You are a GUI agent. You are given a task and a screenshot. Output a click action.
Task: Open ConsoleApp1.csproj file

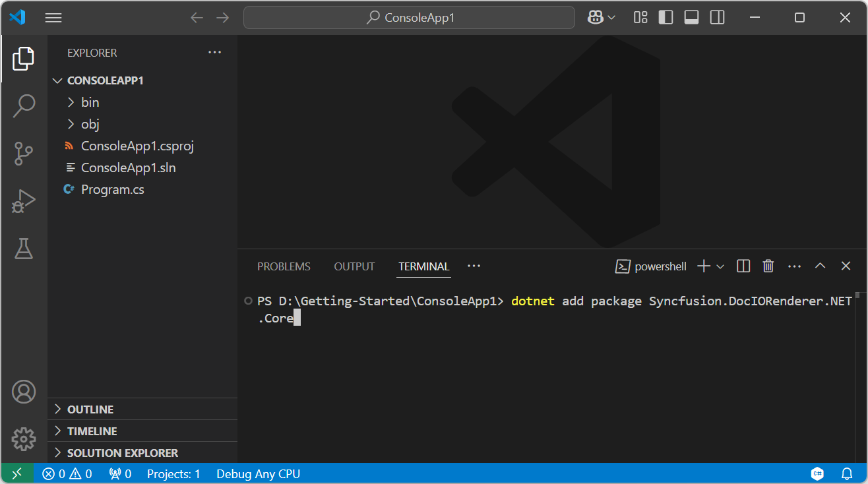(x=142, y=146)
